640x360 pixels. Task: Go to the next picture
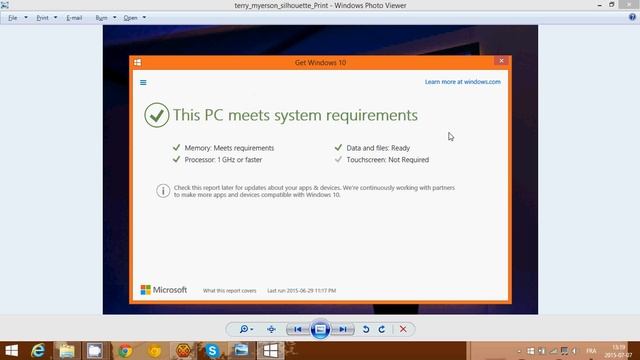[x=343, y=329]
